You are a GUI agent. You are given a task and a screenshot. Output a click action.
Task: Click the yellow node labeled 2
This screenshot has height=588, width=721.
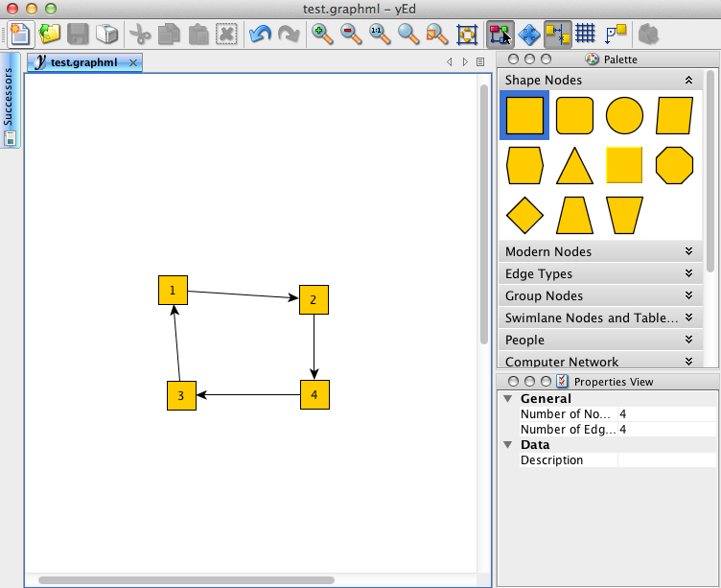pos(314,299)
